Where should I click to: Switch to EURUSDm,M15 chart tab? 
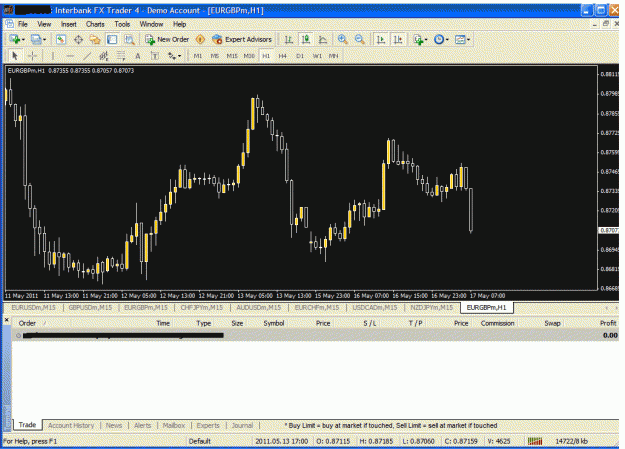coord(33,307)
